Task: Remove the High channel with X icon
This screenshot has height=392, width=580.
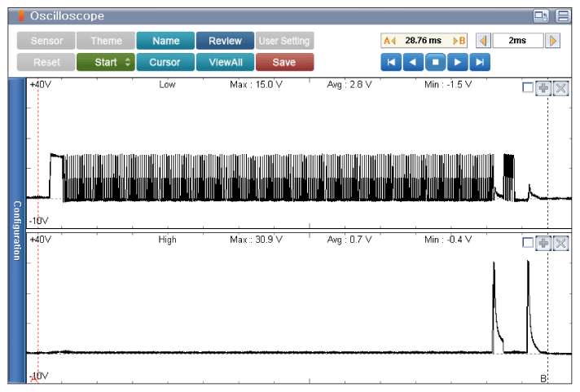Action: tap(560, 243)
